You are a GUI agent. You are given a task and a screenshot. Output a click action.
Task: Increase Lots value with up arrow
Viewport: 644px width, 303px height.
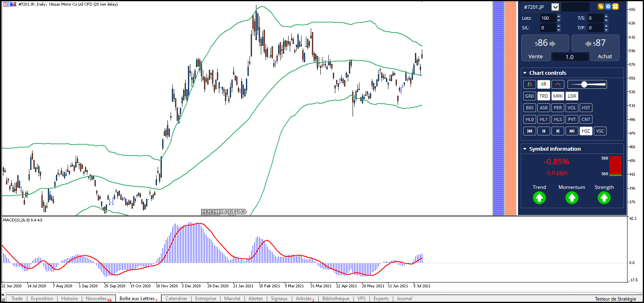coord(559,16)
